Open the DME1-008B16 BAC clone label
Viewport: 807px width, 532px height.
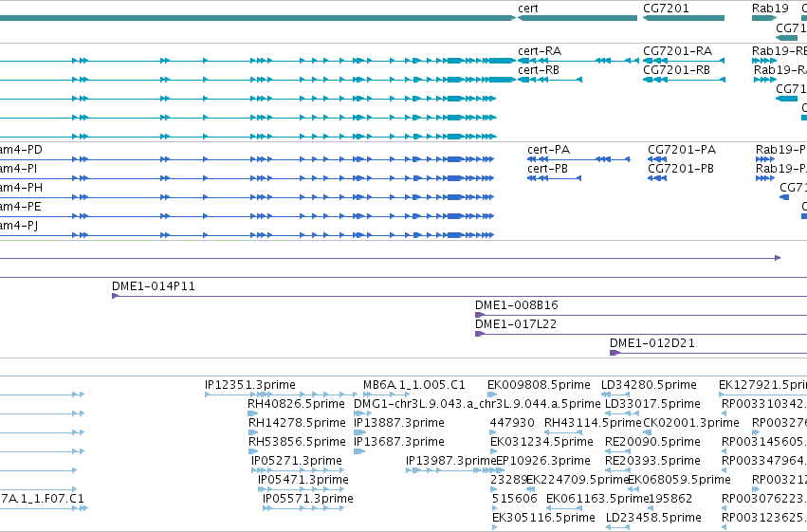point(516,305)
